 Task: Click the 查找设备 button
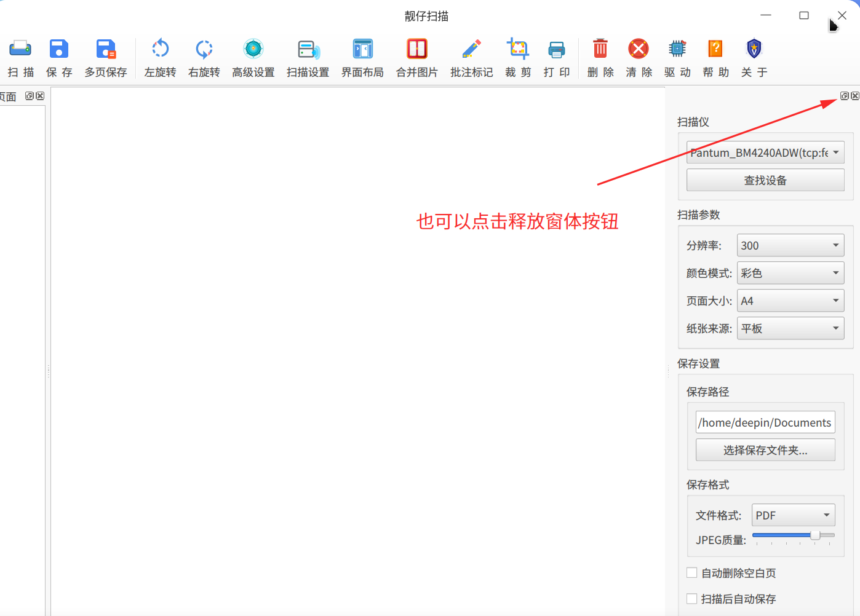765,180
